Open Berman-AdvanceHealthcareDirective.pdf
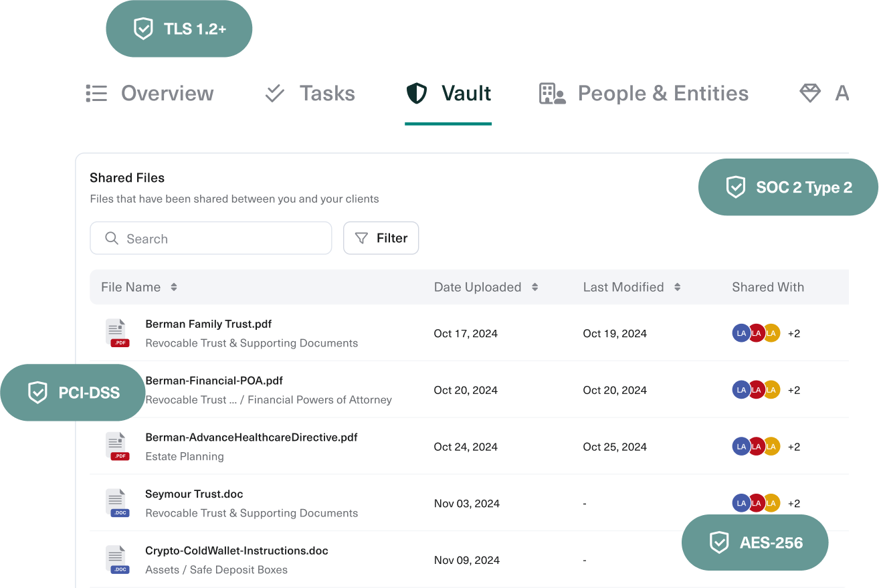 click(252, 437)
